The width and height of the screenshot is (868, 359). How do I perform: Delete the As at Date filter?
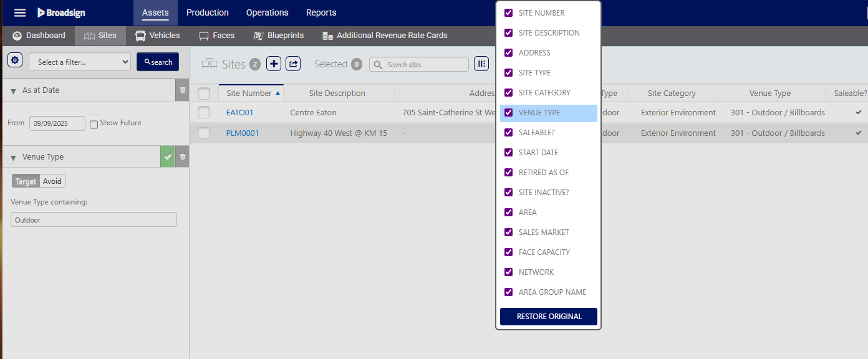tap(183, 90)
